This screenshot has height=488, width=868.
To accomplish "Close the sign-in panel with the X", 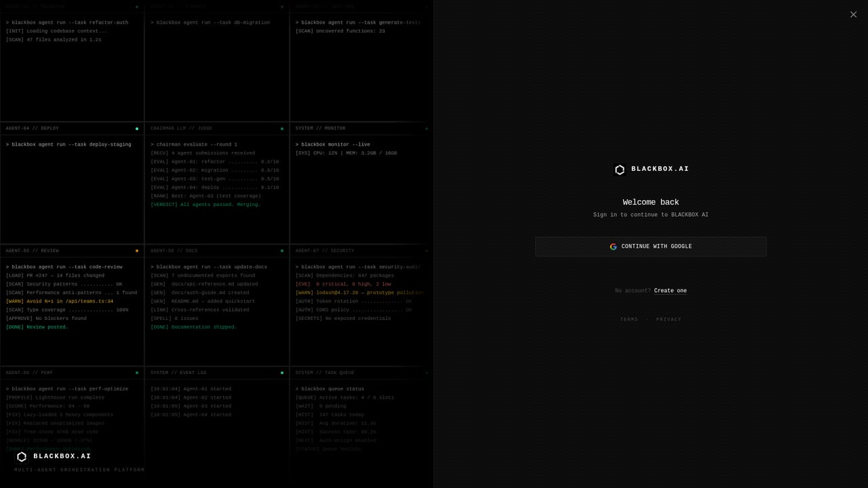I will 853,14.
